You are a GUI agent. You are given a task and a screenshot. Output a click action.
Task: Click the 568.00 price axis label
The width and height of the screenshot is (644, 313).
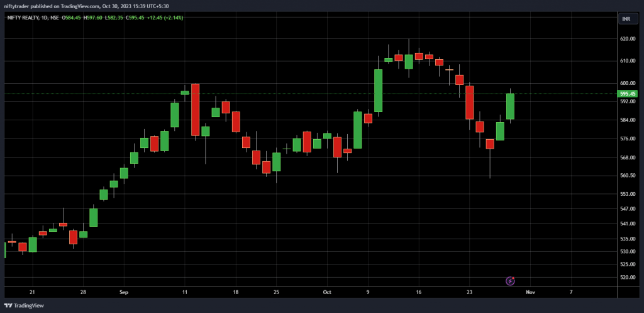629,157
